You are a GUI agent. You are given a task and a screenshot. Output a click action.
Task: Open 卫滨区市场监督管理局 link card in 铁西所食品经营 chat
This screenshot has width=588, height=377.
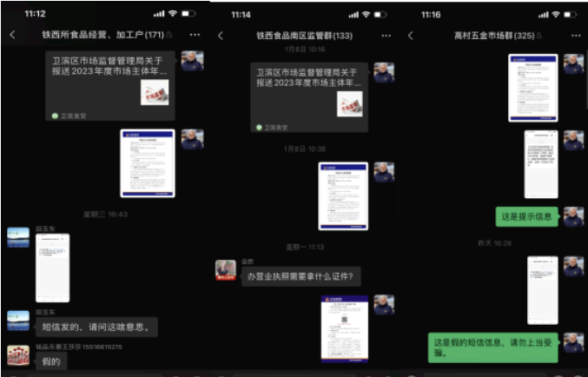click(110, 85)
